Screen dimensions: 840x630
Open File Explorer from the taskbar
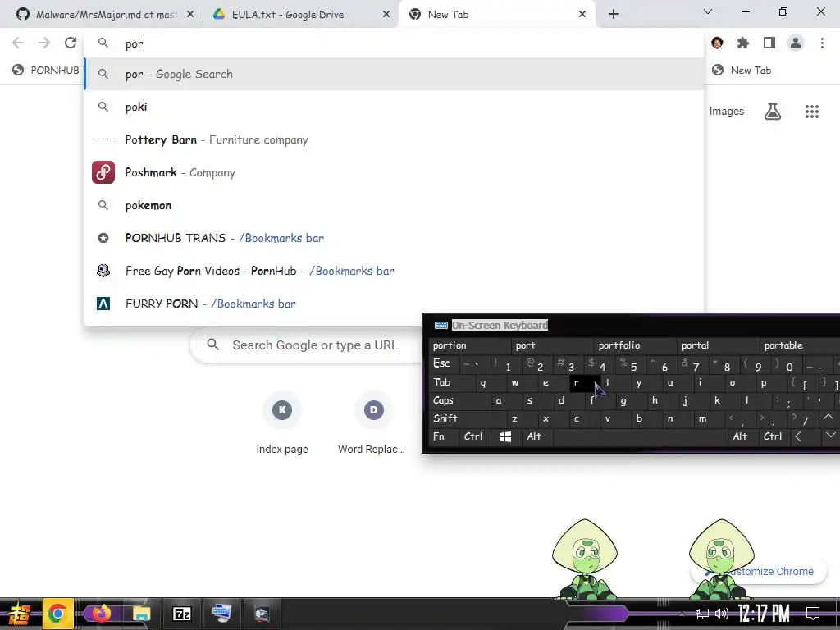(x=141, y=614)
